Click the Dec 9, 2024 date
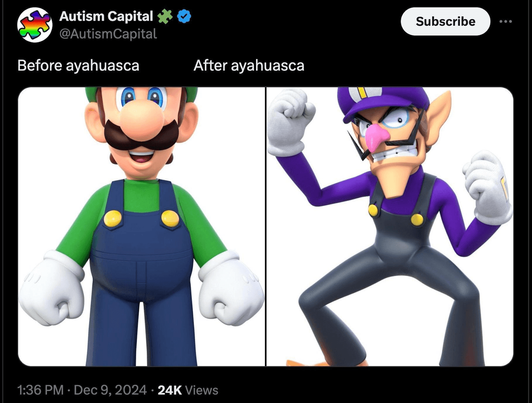The image size is (532, 403). (x=110, y=390)
